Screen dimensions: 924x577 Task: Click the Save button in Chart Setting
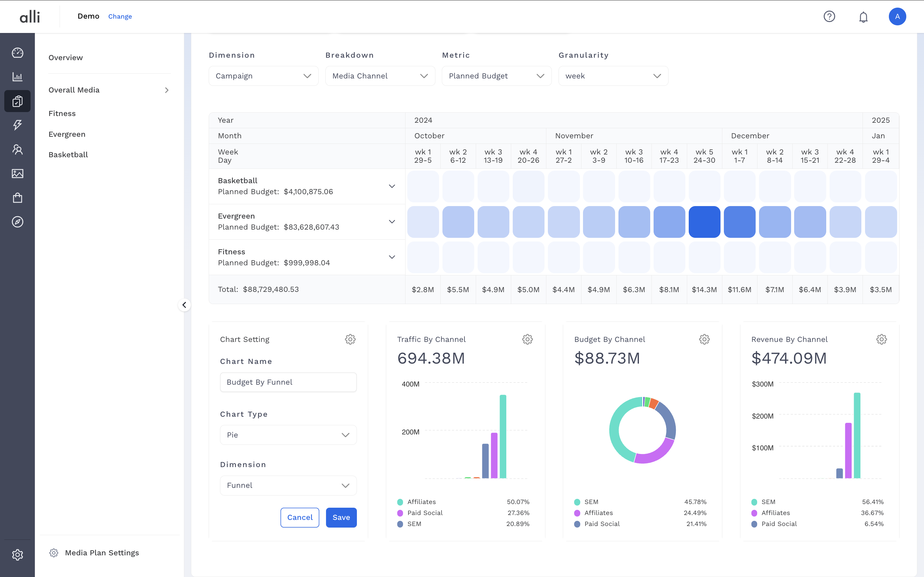[341, 517]
